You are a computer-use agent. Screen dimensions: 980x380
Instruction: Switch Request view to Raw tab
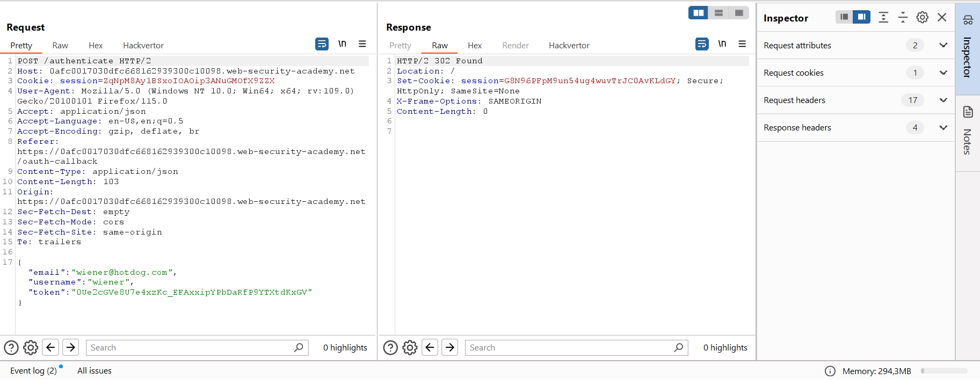click(60, 46)
